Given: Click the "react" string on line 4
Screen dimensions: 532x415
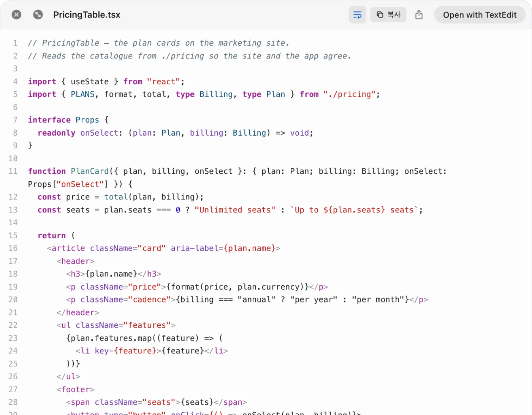Looking at the screenshot, I should coord(163,82).
